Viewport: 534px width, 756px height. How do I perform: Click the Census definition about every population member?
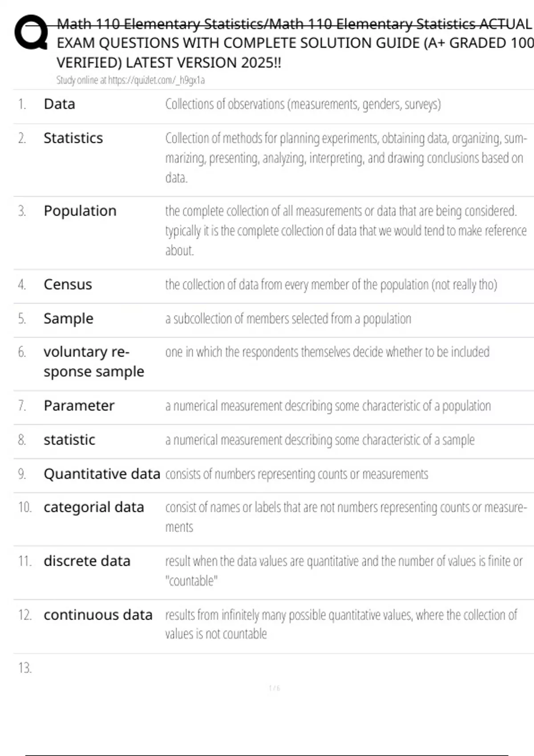click(331, 285)
